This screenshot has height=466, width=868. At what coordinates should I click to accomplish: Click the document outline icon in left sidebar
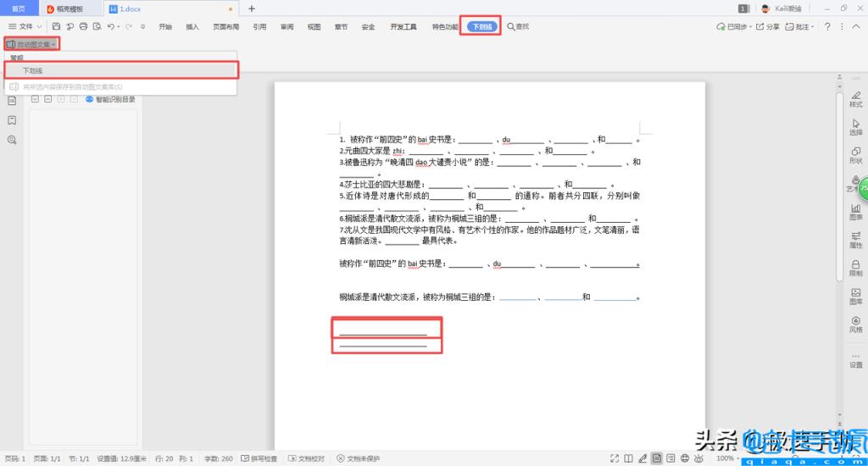(x=12, y=101)
